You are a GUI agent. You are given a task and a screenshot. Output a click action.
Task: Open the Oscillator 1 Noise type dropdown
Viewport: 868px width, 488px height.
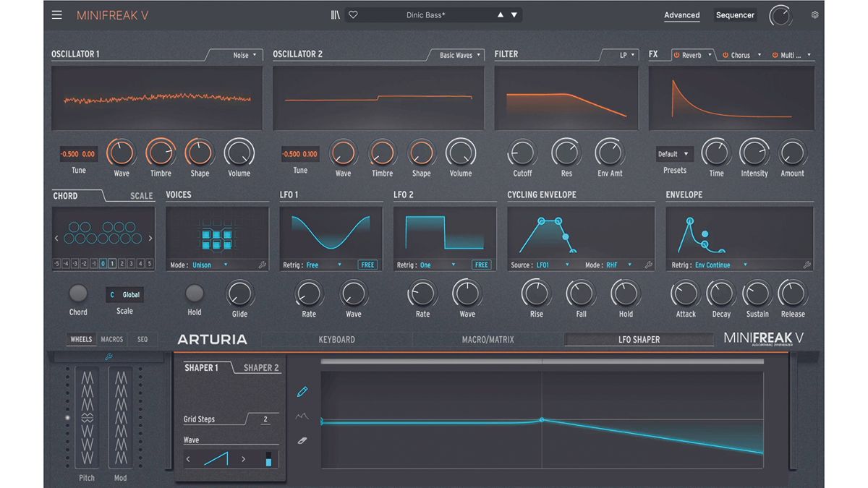tap(243, 54)
